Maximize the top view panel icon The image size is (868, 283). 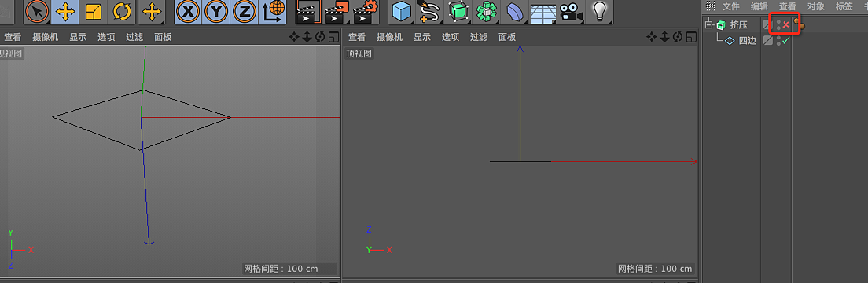point(691,37)
